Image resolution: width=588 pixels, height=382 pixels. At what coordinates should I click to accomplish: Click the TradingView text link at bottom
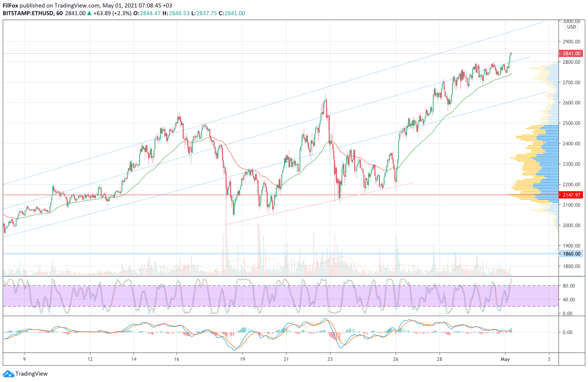point(31,374)
